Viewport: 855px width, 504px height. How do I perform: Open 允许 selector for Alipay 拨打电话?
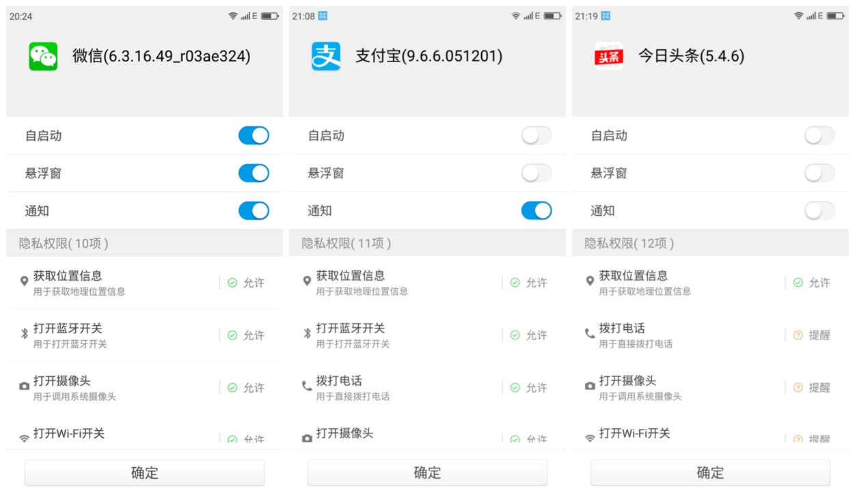tap(529, 388)
